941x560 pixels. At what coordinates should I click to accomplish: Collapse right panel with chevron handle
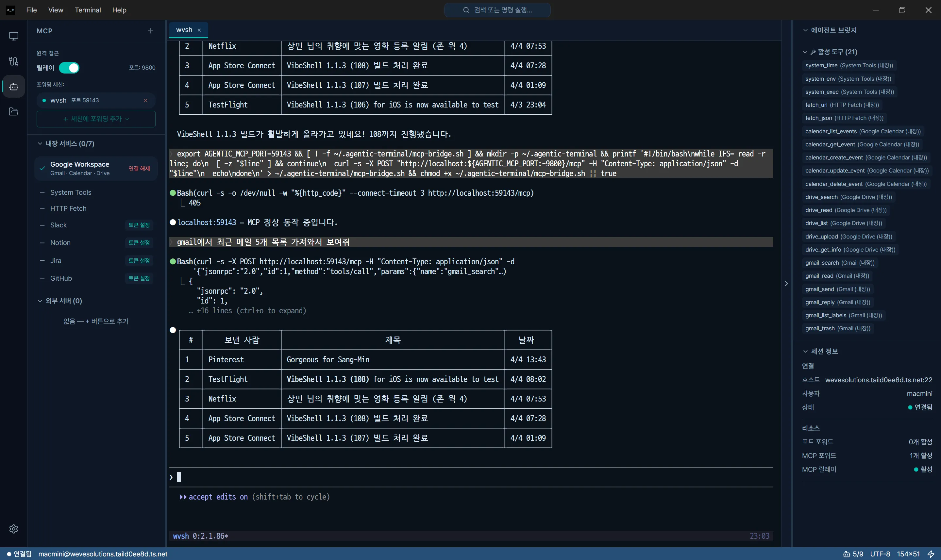click(x=786, y=283)
